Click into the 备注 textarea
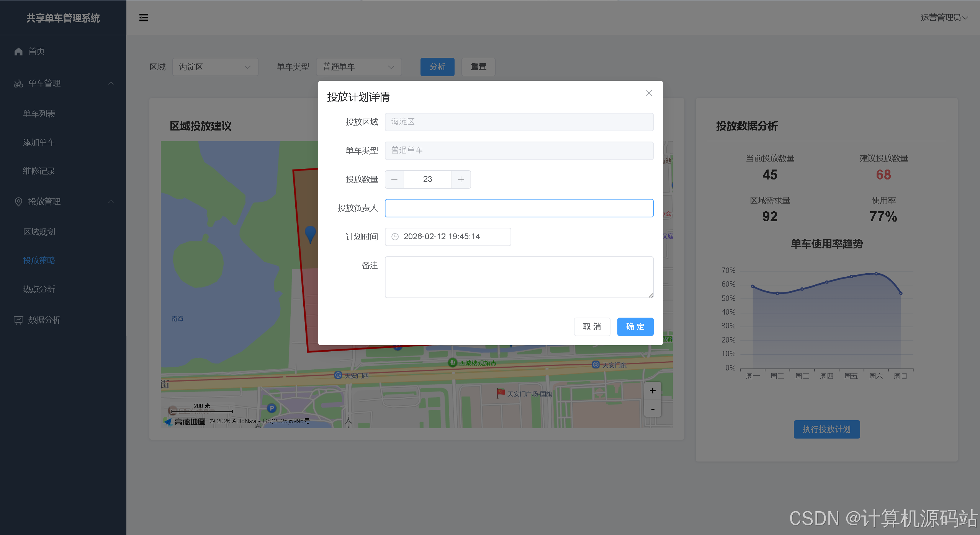 click(x=519, y=277)
